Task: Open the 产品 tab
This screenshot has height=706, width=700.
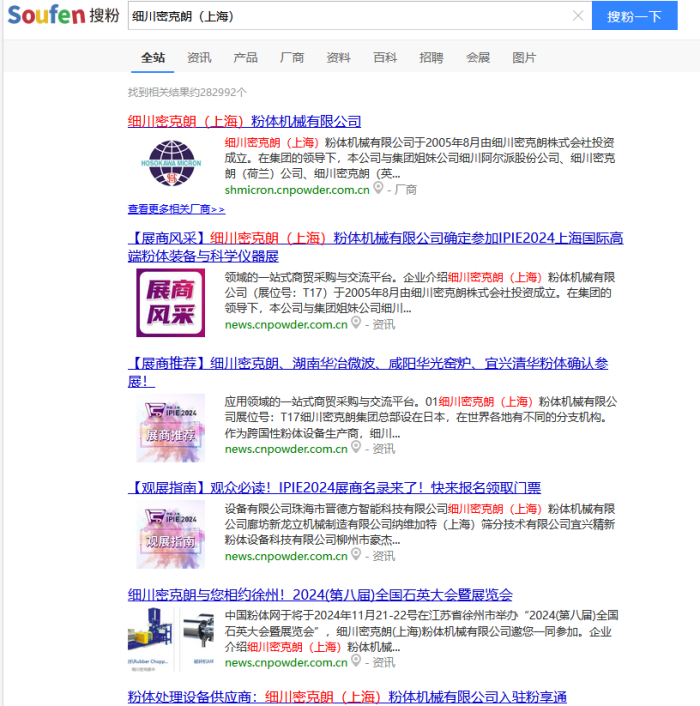Action: (x=245, y=58)
